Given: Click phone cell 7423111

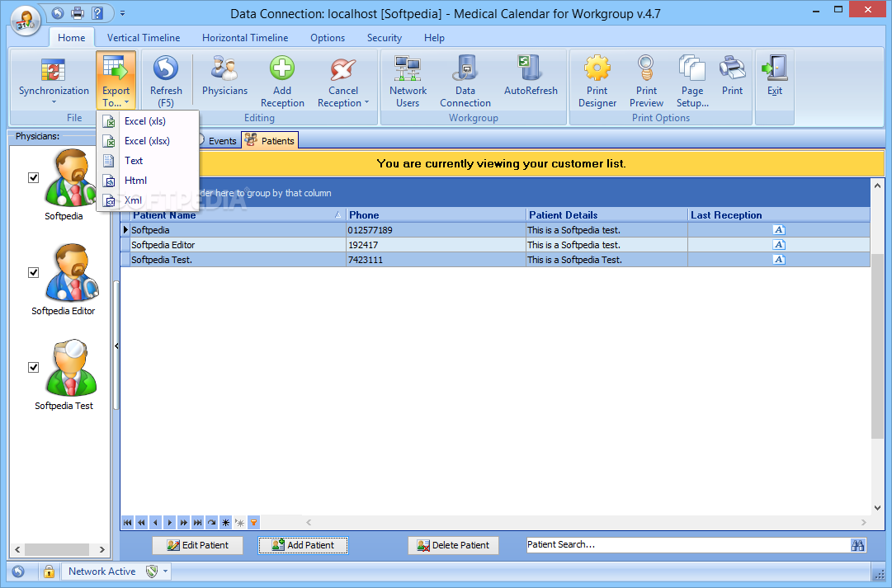Looking at the screenshot, I should [436, 259].
